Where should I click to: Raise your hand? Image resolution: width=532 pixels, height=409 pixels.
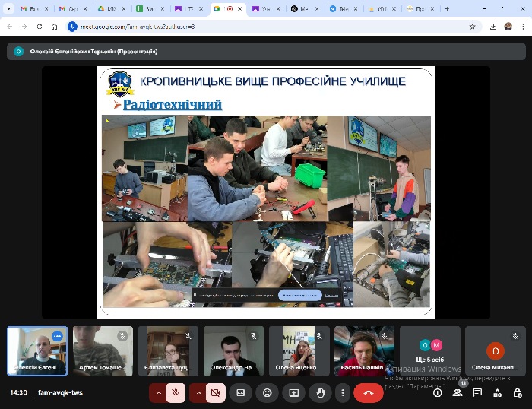click(x=320, y=392)
